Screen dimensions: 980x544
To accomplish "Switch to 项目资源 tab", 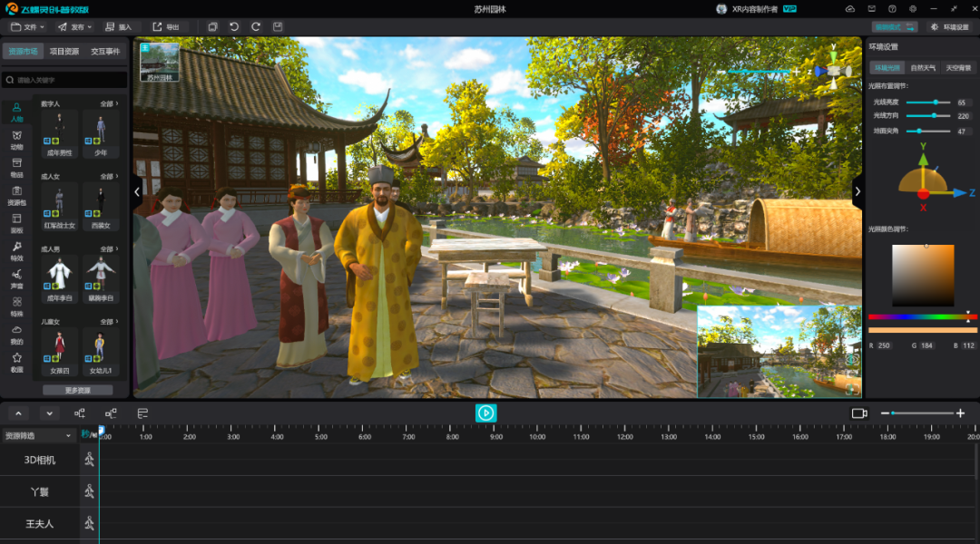I will [x=64, y=51].
